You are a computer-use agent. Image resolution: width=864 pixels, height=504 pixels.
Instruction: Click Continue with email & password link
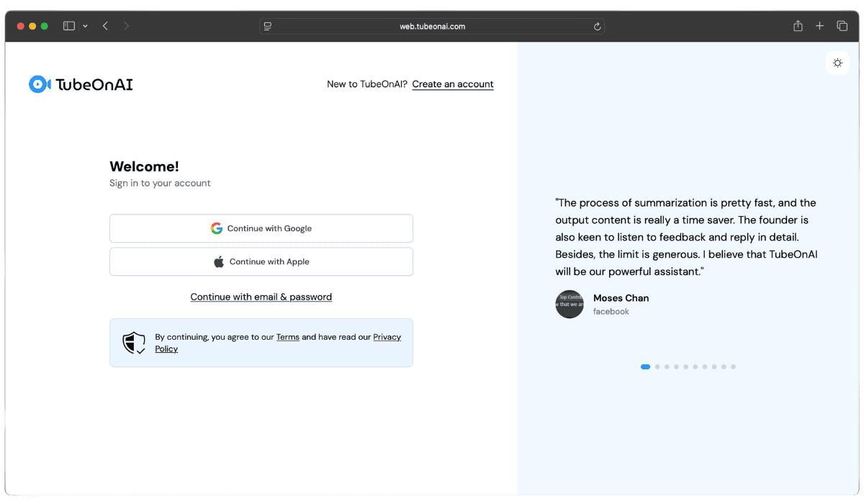261,297
